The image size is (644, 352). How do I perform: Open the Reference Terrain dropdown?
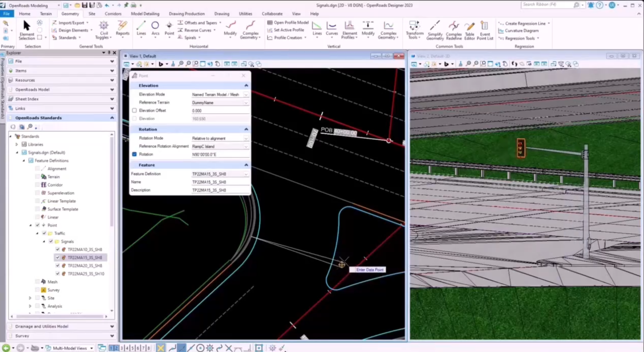[x=246, y=103]
